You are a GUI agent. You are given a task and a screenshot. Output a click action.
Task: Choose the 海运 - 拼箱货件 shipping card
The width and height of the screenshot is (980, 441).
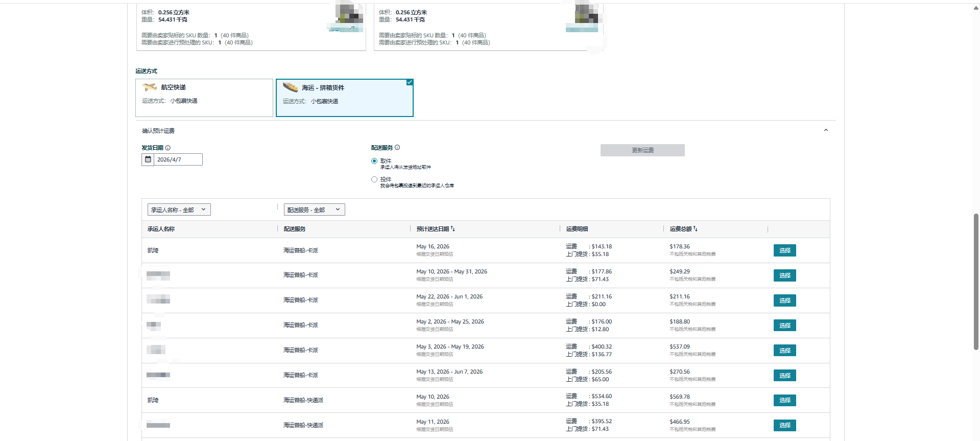tap(344, 98)
